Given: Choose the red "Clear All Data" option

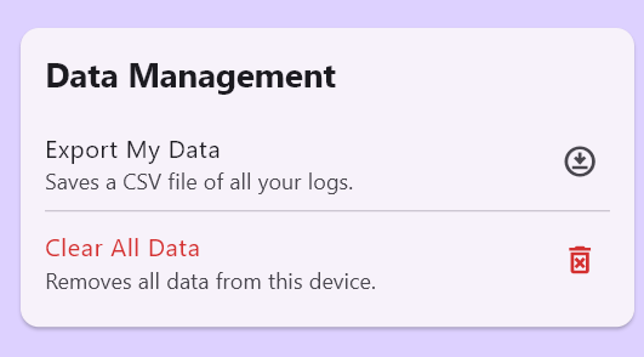Looking at the screenshot, I should click(122, 249).
